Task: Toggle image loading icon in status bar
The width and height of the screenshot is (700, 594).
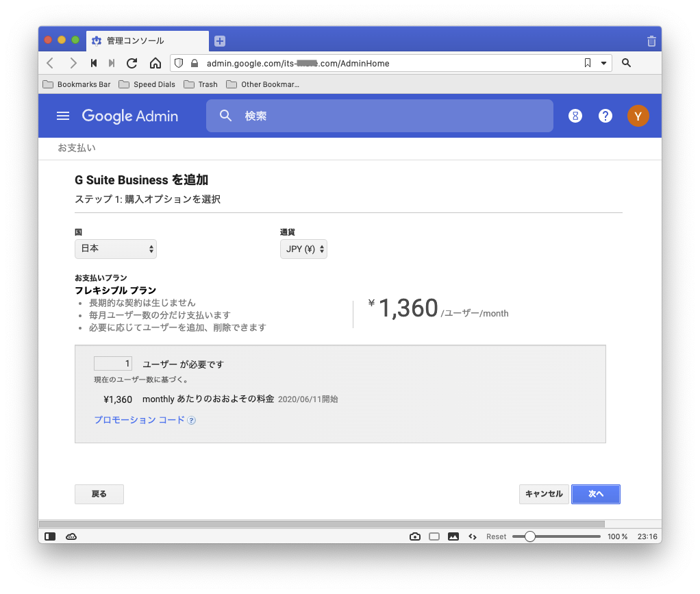Action: click(x=453, y=536)
